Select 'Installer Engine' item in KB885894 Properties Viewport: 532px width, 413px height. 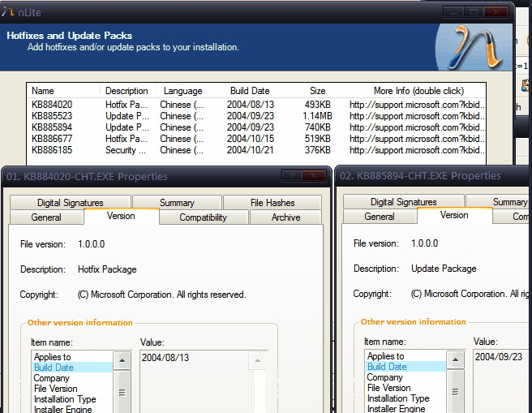(x=405, y=408)
